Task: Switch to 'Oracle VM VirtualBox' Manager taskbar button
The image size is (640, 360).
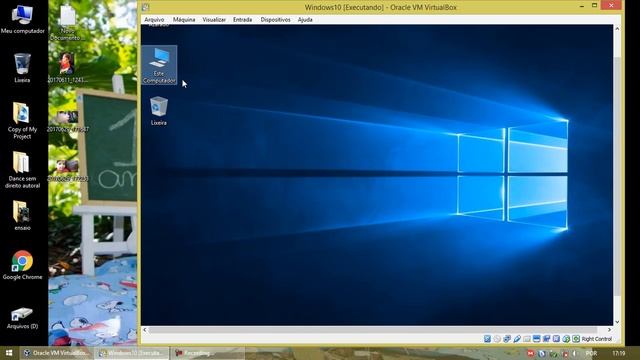Action: 56,353
